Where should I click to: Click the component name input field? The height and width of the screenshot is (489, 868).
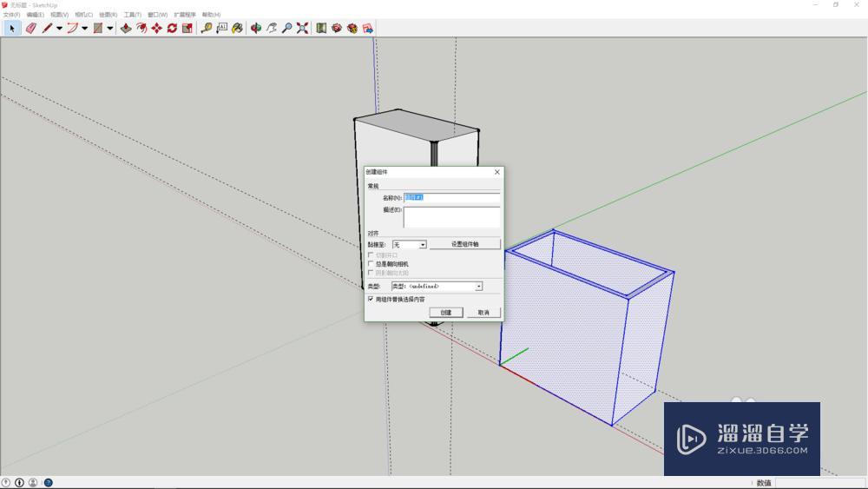click(x=451, y=198)
